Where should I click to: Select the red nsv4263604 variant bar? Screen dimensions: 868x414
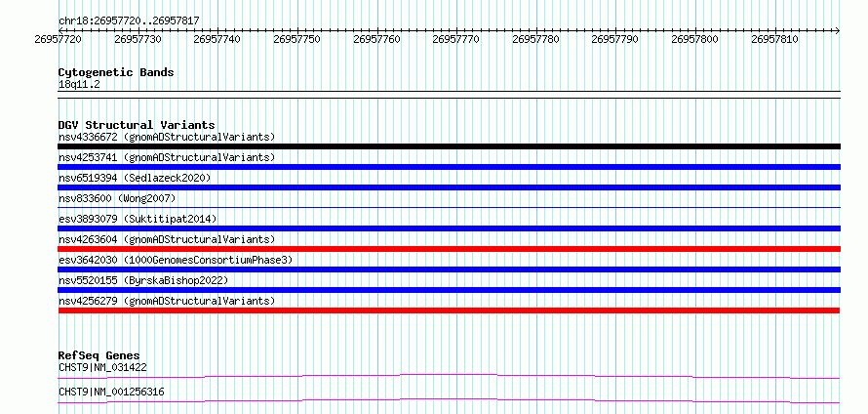(x=449, y=249)
